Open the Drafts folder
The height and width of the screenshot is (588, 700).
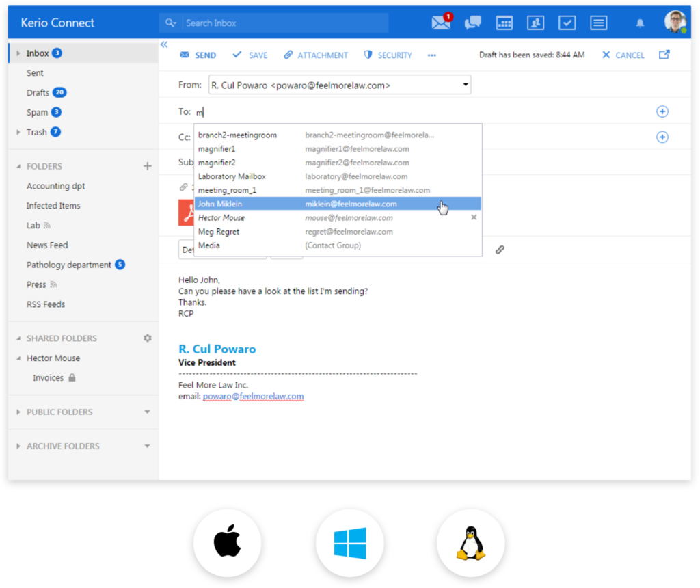coord(38,92)
